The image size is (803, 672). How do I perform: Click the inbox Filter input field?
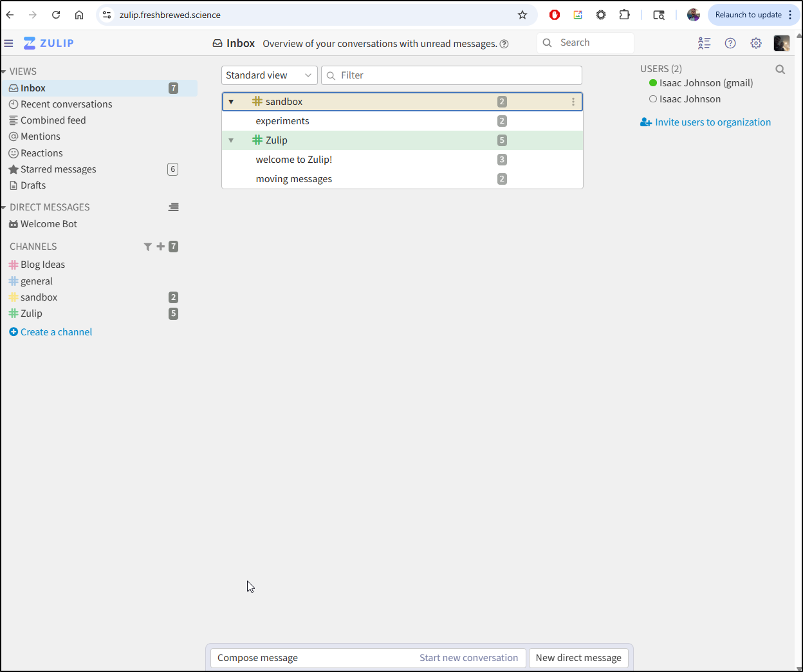pos(452,75)
